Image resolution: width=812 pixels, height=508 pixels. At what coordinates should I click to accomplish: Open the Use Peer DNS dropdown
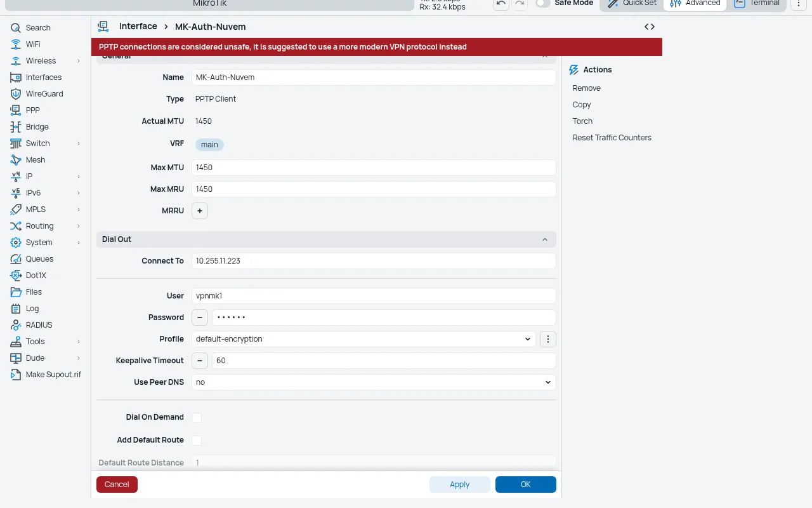(x=374, y=382)
